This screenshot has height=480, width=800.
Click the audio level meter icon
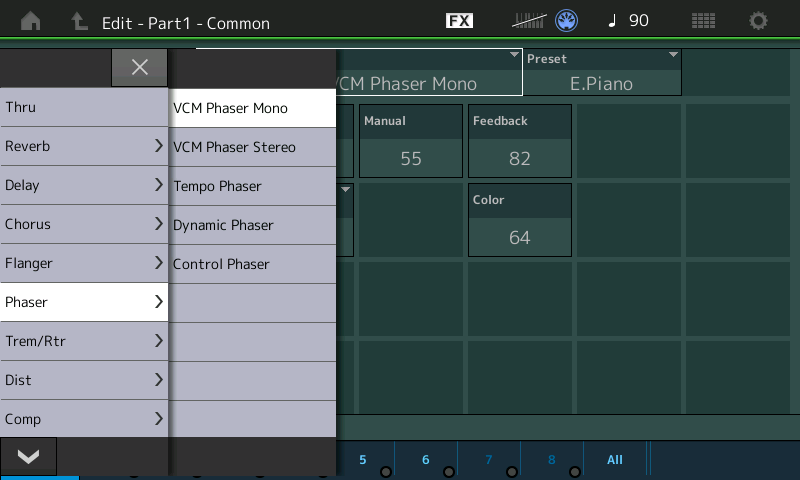pyautogui.click(x=529, y=21)
